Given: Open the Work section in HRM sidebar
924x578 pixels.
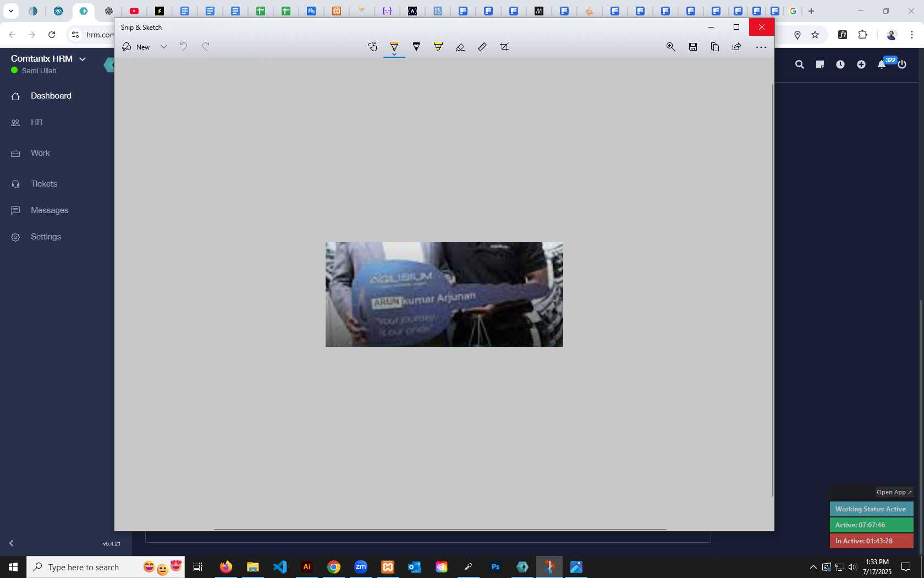Looking at the screenshot, I should [x=40, y=153].
